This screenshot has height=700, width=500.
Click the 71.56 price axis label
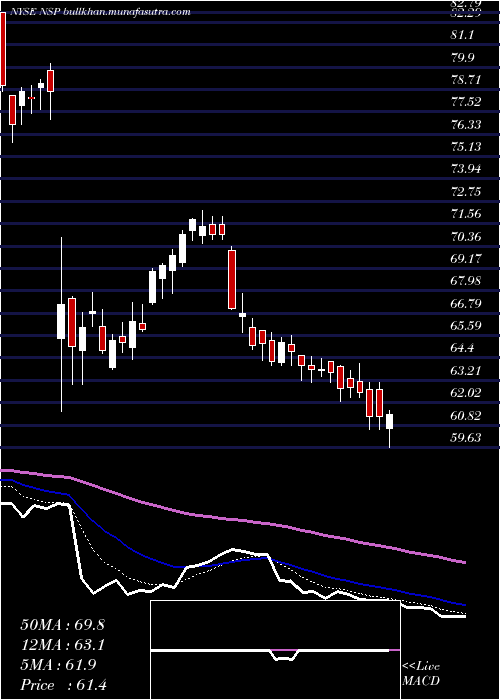[x=466, y=214]
